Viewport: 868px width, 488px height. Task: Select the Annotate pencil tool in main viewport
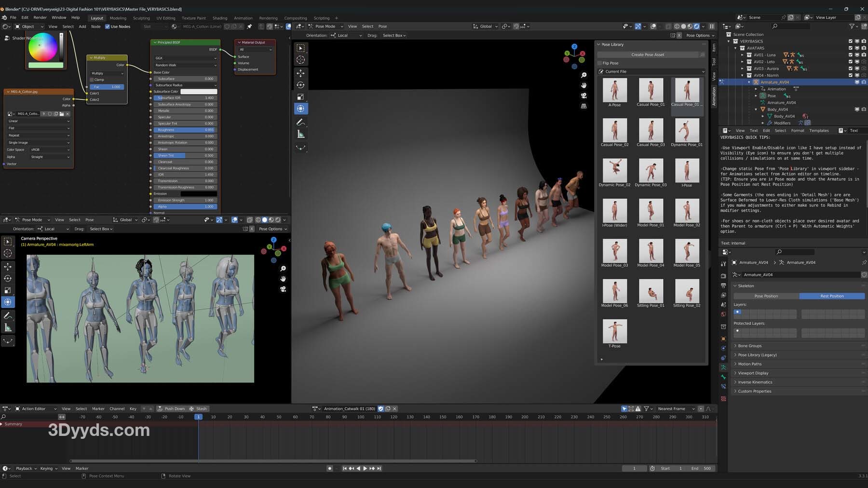300,122
